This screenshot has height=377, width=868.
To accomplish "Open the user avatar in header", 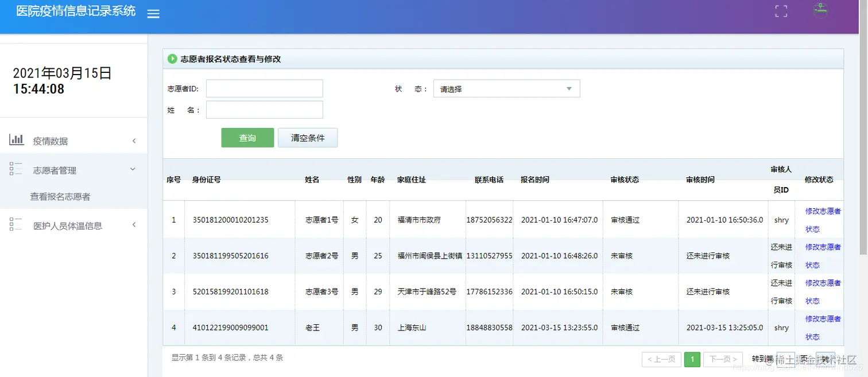I will [x=821, y=10].
